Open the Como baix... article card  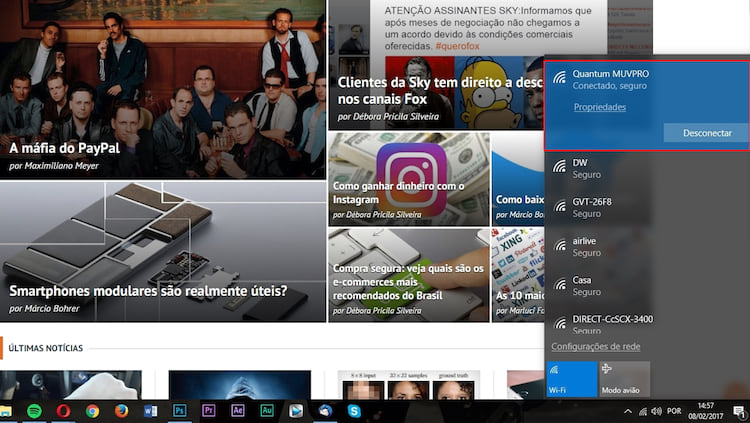(x=518, y=179)
